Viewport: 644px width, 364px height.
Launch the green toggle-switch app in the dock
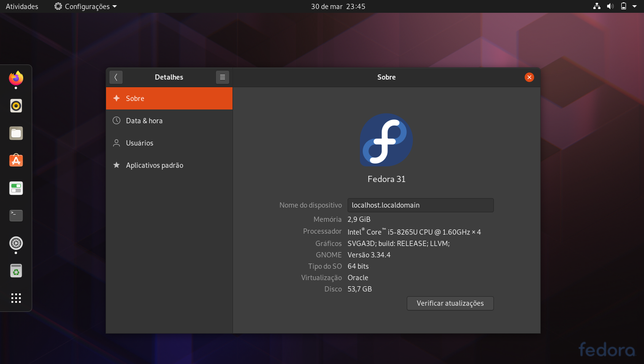16,188
